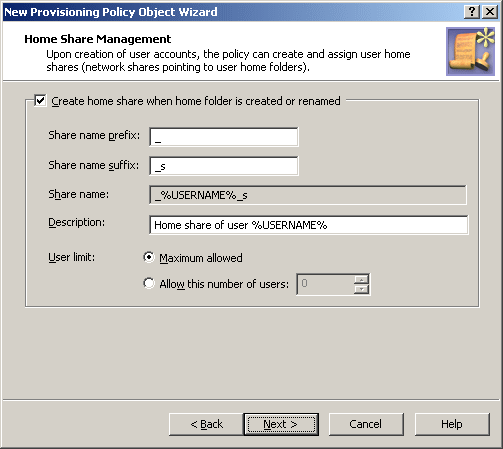Image resolution: width=503 pixels, height=449 pixels.
Task: Click the title bar help question mark
Action: (472, 12)
